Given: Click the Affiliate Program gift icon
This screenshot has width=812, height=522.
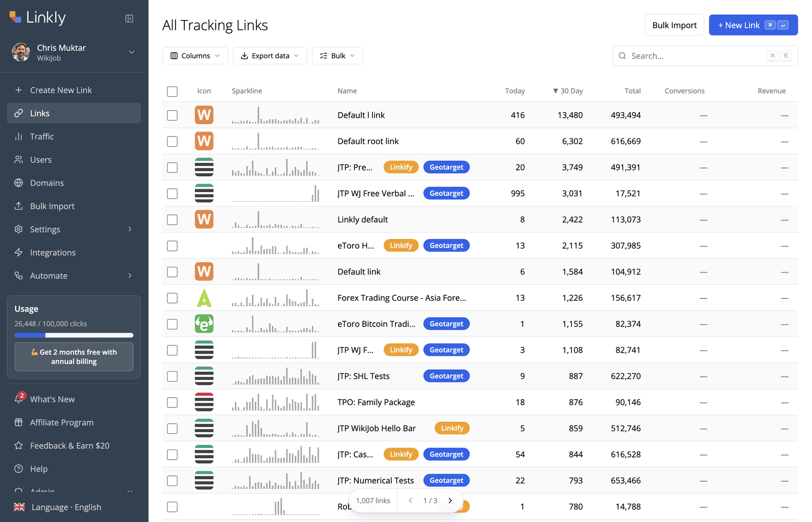Looking at the screenshot, I should 19,423.
